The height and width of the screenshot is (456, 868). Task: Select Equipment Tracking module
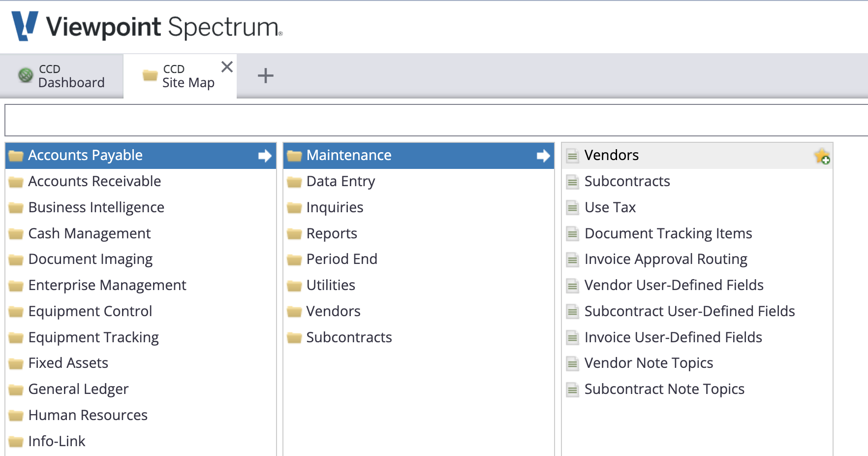coord(141,337)
